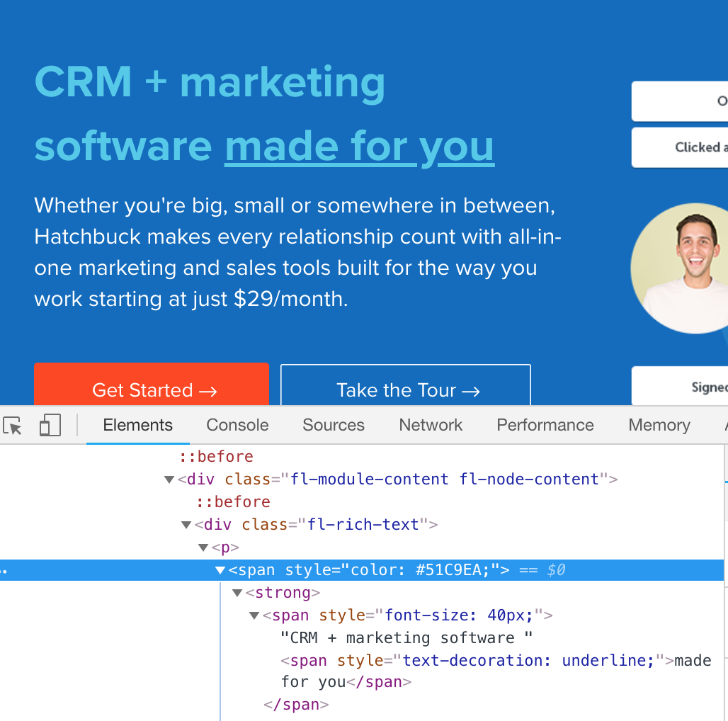Click the smiling man's profile photo
Screen dimensions: 728x721
point(680,268)
